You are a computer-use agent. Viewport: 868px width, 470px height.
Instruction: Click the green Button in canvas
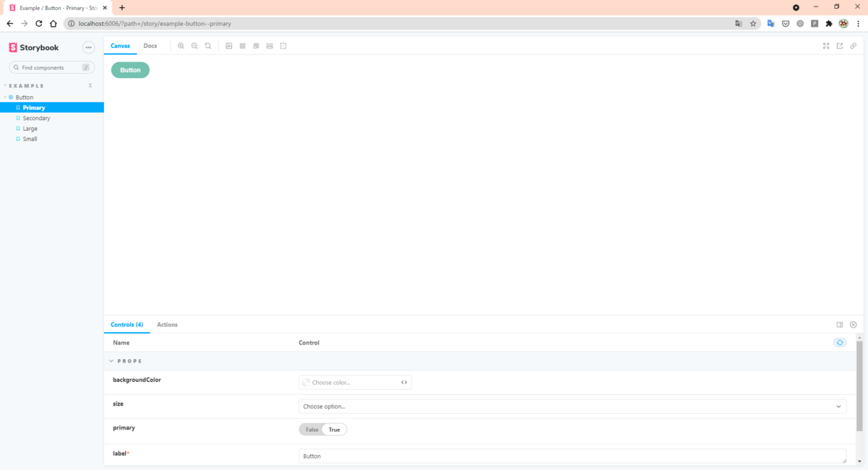[130, 70]
